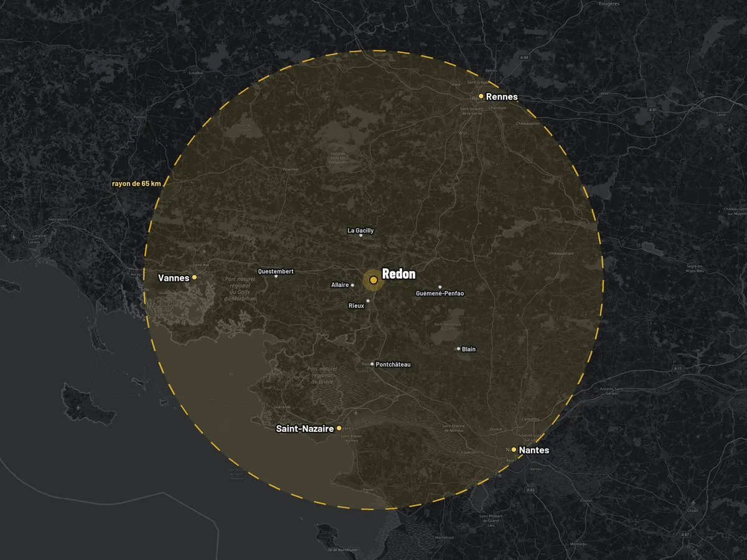Click the bold "Redon" label

pos(398,274)
